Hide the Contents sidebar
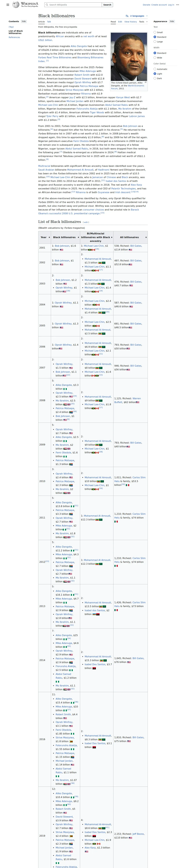 pyautogui.click(x=24, y=21)
